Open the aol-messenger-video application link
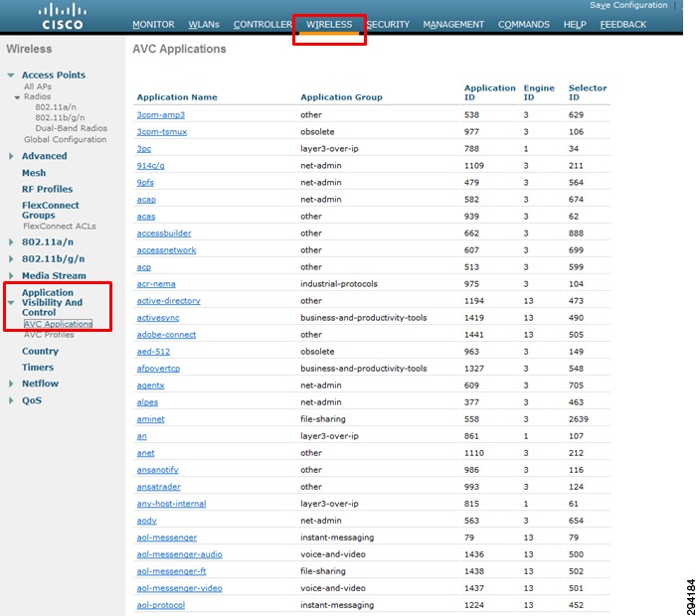Screen dimensions: 696x616 coord(179,588)
